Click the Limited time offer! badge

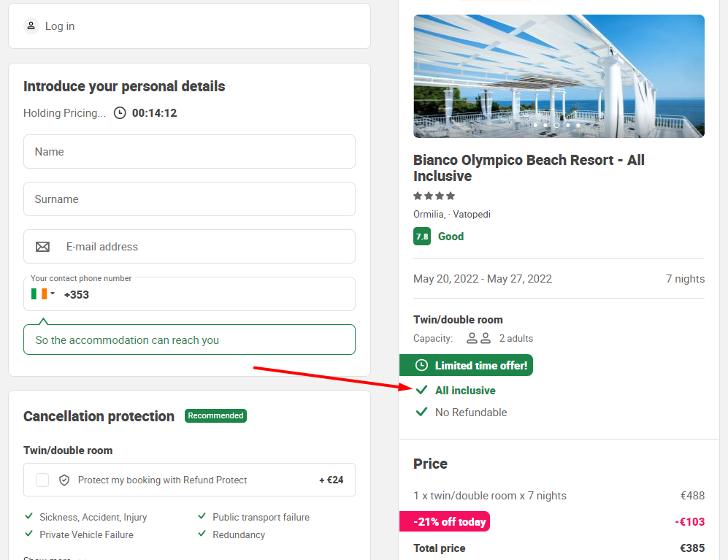[466, 366]
